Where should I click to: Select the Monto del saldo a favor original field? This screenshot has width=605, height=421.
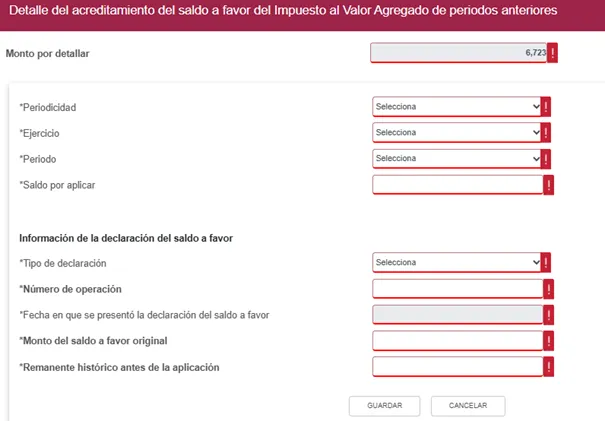pyautogui.click(x=458, y=341)
